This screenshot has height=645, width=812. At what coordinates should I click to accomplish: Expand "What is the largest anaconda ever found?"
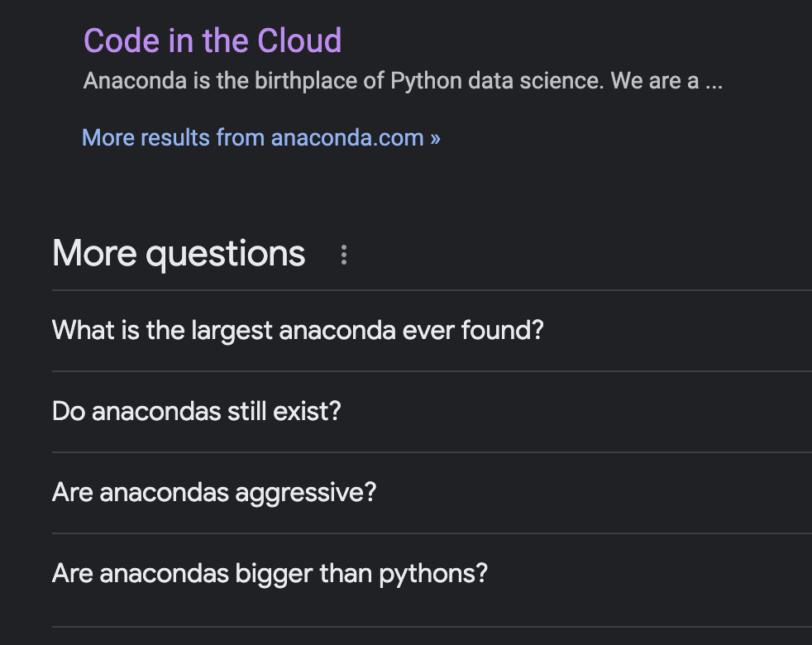(298, 331)
